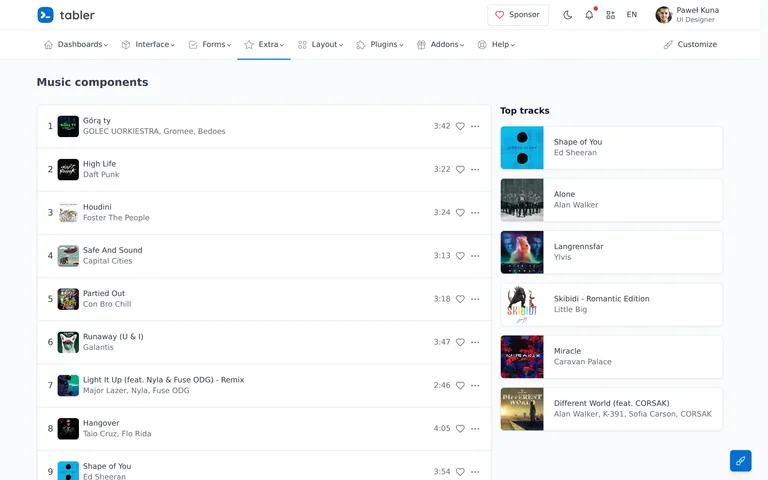Click the Houdini album cover

tap(68, 213)
